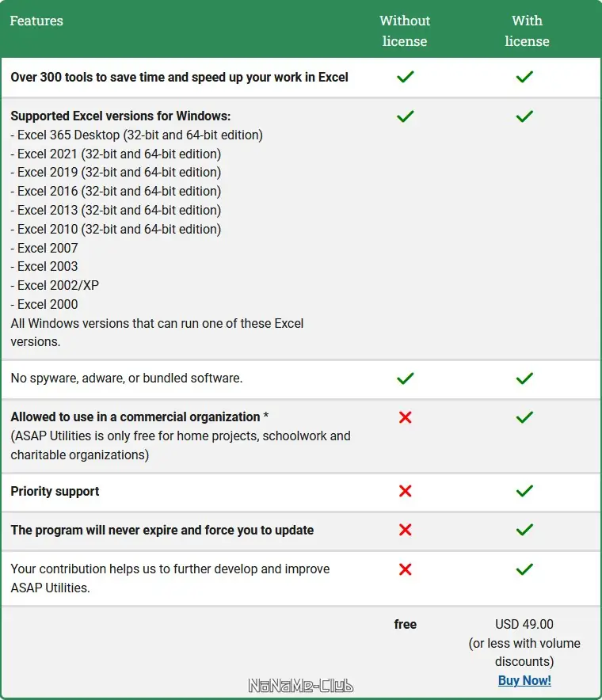
Task: Click no-spyware check in With license column
Action: [x=524, y=379]
